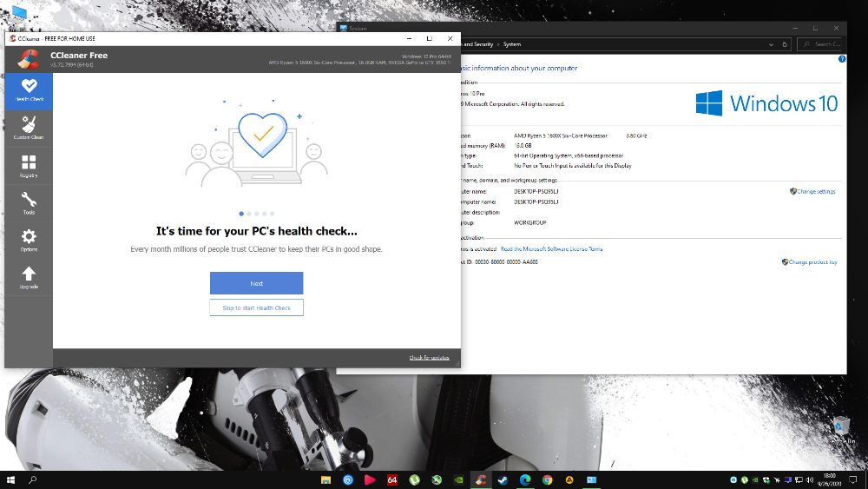
Task: Open Custom Clean in the CCleaner sidebar
Action: (x=29, y=128)
